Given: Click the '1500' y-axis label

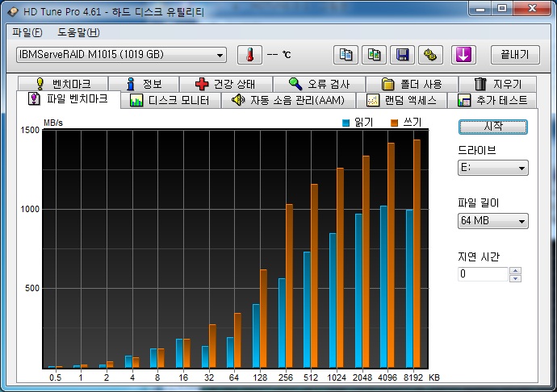Looking at the screenshot, I should pos(30,130).
